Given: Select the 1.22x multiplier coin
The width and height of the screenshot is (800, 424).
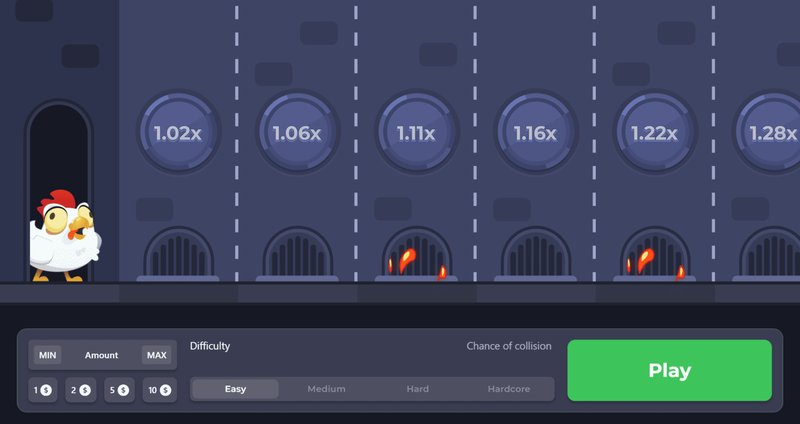Looking at the screenshot, I should 655,132.
